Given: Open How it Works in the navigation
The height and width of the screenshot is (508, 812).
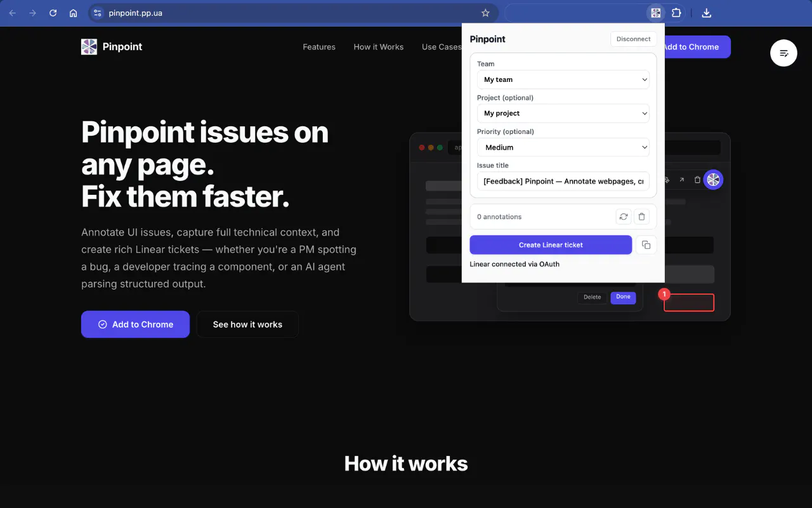Looking at the screenshot, I should [x=379, y=47].
